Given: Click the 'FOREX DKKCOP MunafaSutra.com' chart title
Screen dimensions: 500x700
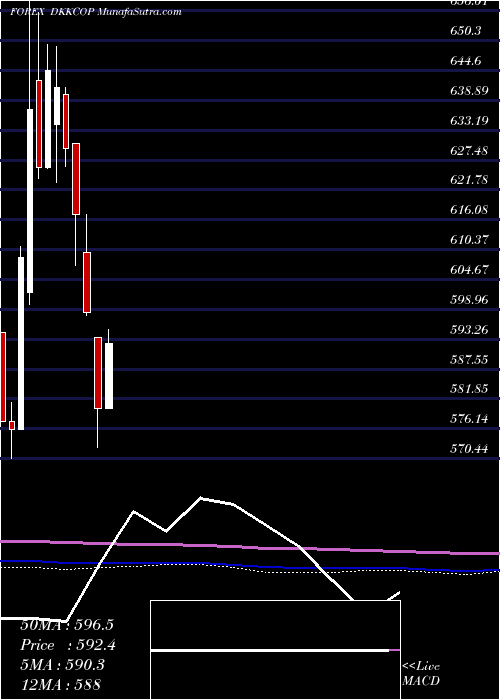Looking at the screenshot, I should pyautogui.click(x=96, y=12).
